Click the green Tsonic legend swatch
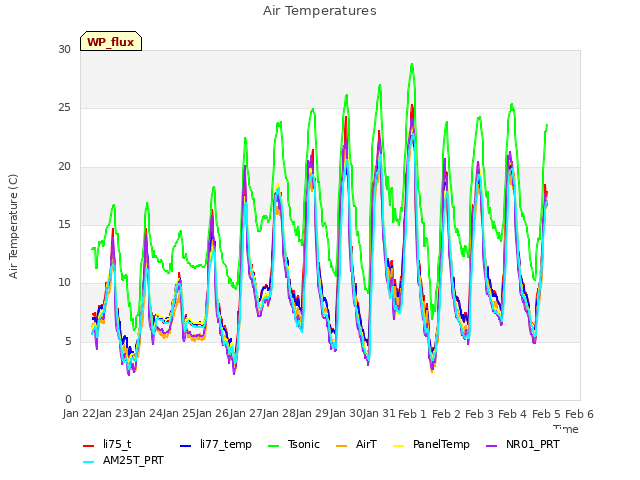This screenshot has height=480, width=640. click(x=273, y=445)
